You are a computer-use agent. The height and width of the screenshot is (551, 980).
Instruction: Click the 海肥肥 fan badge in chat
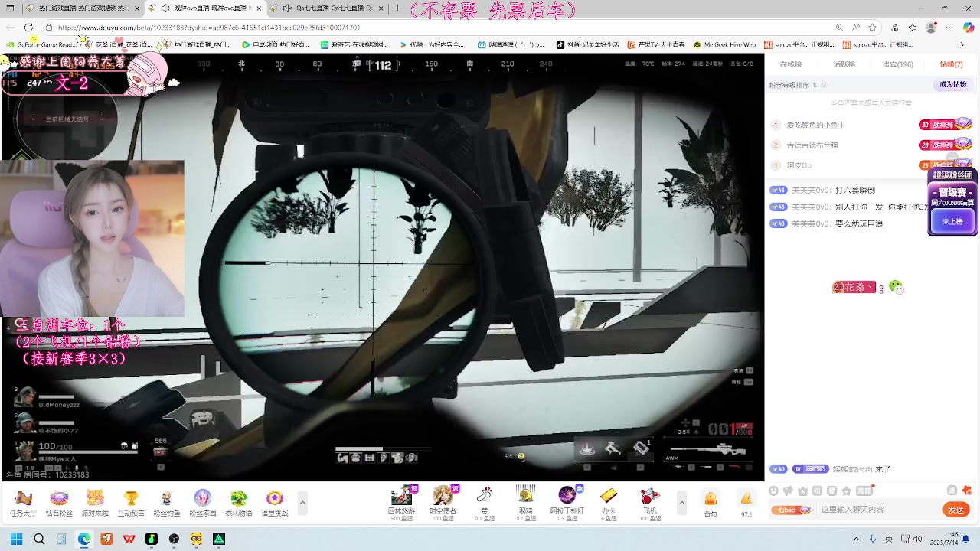[811, 469]
